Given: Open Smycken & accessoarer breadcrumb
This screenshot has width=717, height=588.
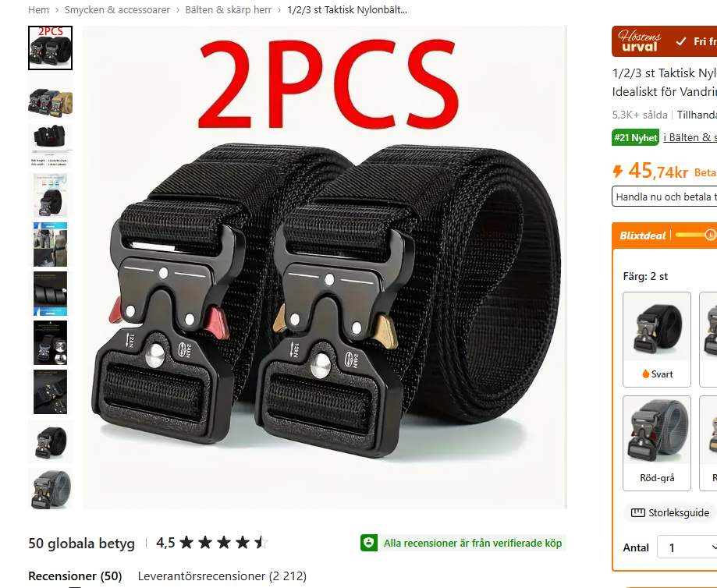Looking at the screenshot, I should pyautogui.click(x=117, y=9).
